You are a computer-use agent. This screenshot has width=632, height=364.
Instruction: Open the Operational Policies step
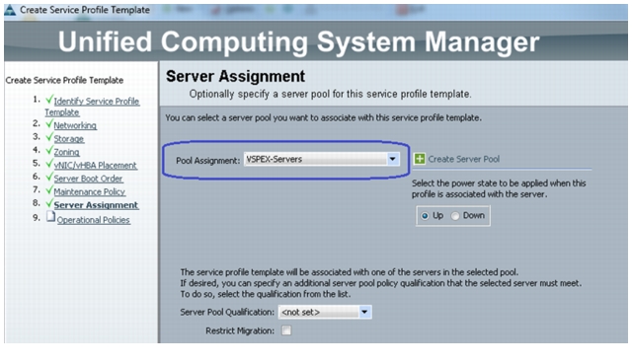tap(94, 220)
